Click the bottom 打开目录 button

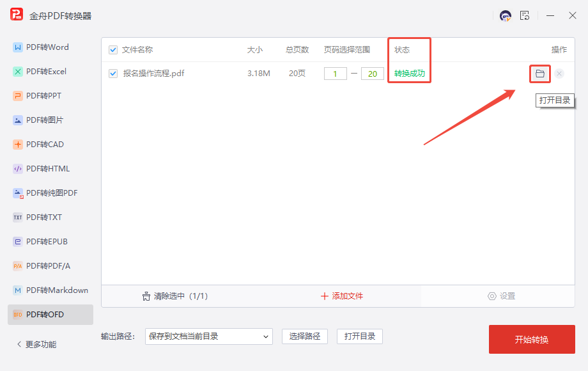click(360, 336)
